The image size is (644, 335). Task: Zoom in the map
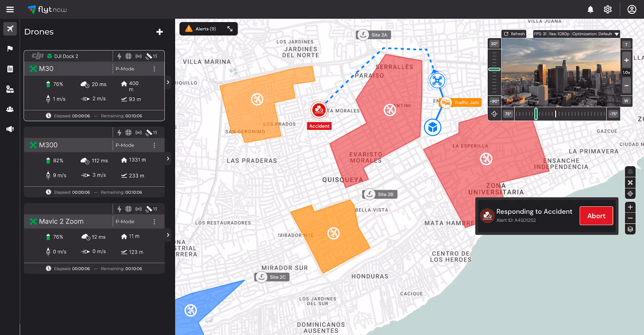[x=630, y=207]
